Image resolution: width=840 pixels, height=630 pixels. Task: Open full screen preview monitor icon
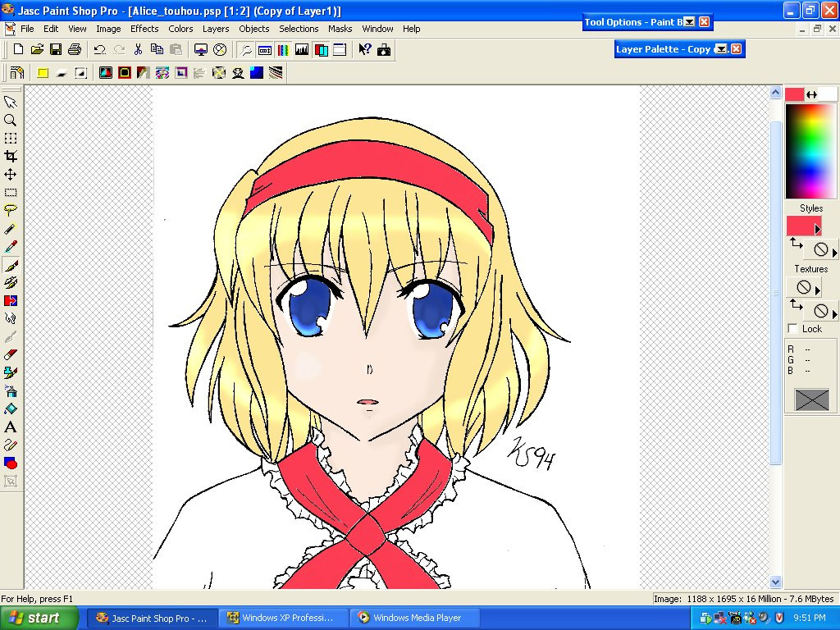point(201,50)
